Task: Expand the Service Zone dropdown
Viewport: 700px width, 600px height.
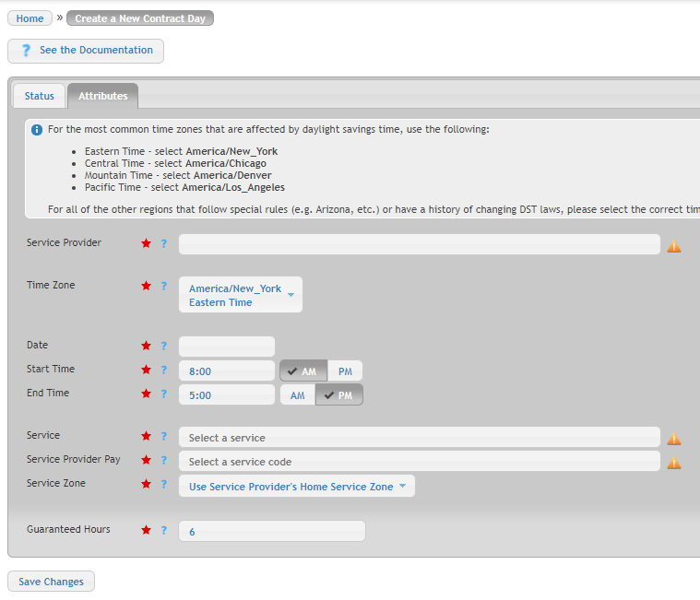Action: (297, 487)
